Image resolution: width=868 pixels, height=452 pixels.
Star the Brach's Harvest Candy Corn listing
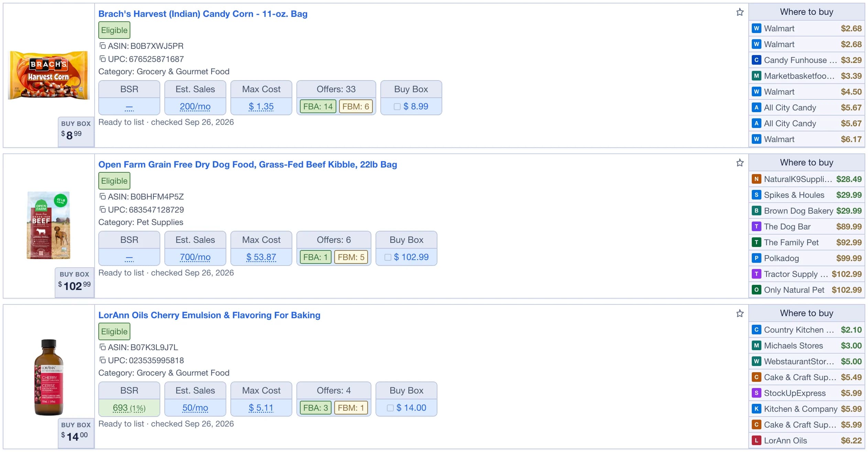point(740,12)
